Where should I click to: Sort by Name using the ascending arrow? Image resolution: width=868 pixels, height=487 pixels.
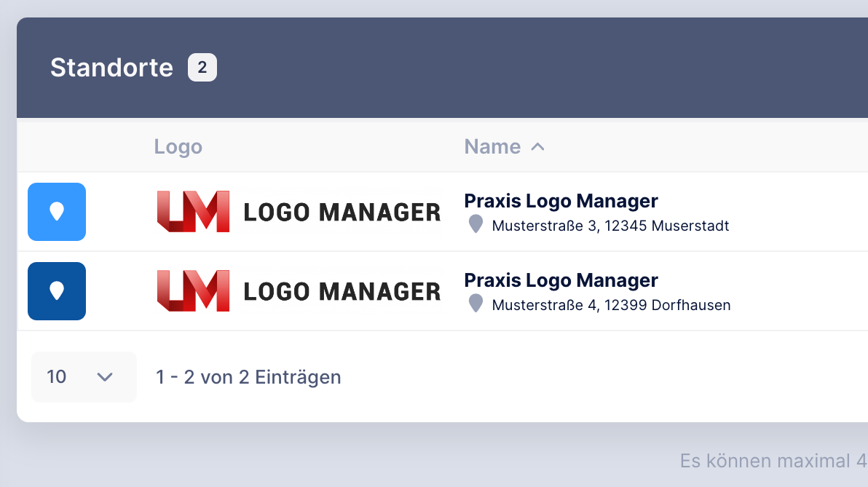(x=537, y=146)
